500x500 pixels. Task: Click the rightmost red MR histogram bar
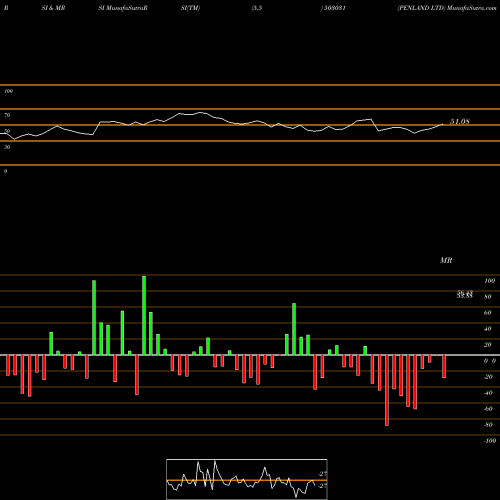(444, 366)
